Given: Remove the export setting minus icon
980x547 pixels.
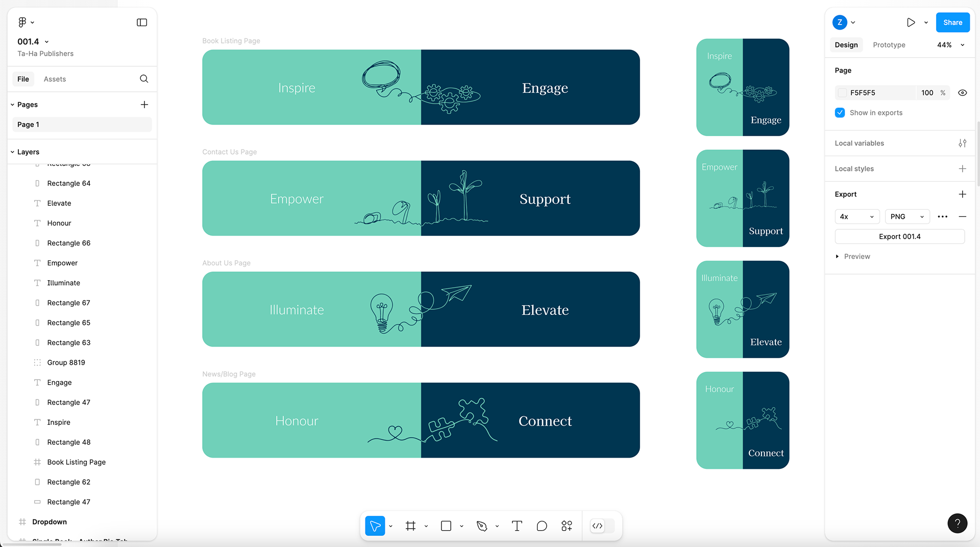Looking at the screenshot, I should [962, 217].
